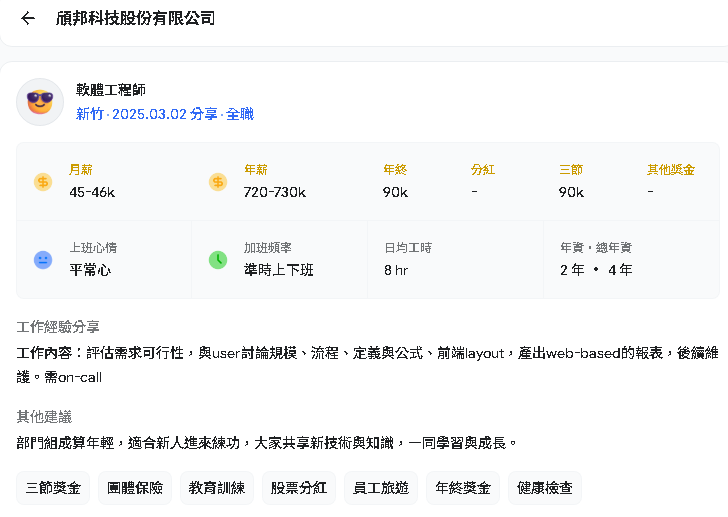The height and width of the screenshot is (517, 728).
Task: Click job title 軟體工程師
Action: (x=111, y=90)
